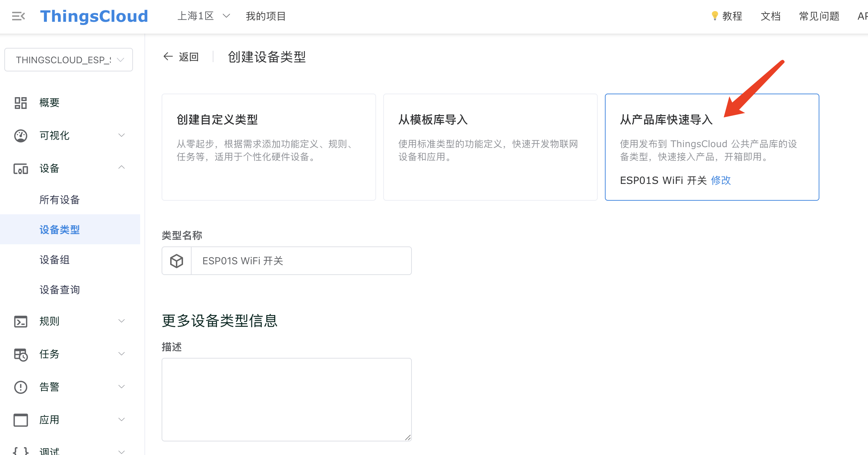Open 教程 tutorials from the top bar
The image size is (868, 455).
coord(732,16)
